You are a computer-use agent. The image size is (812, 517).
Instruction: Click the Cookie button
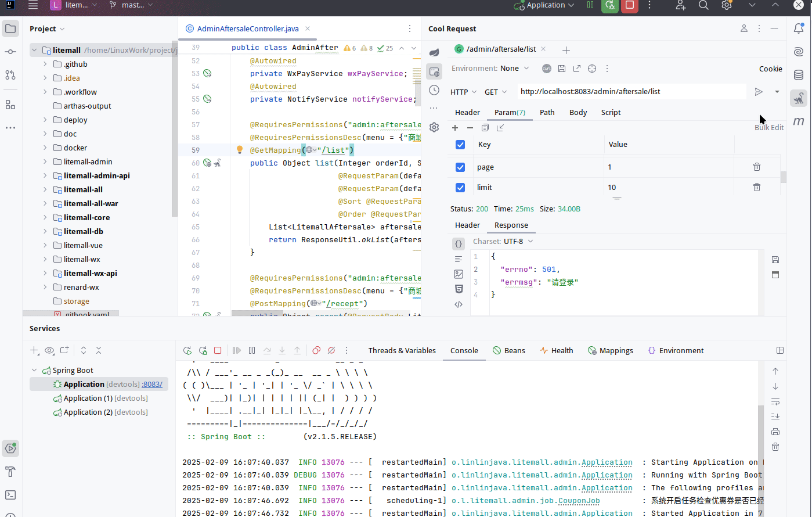point(771,69)
